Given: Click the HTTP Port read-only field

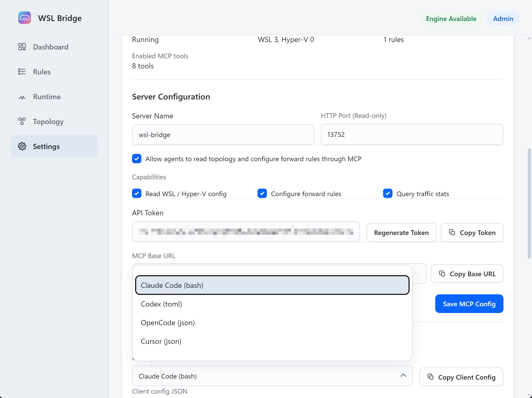Looking at the screenshot, I should (x=412, y=134).
